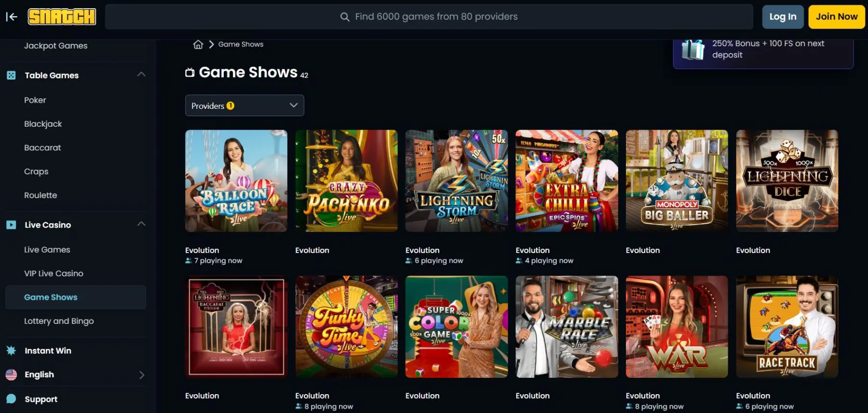Open Lottery and Bingo menu item
Screen dimensions: 868x413
click(59, 321)
